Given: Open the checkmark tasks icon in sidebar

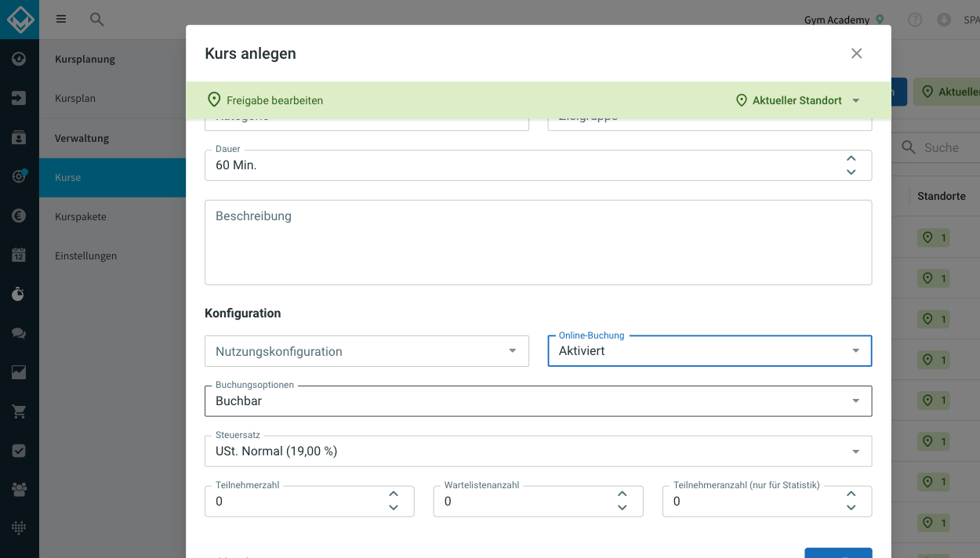Looking at the screenshot, I should click(20, 451).
